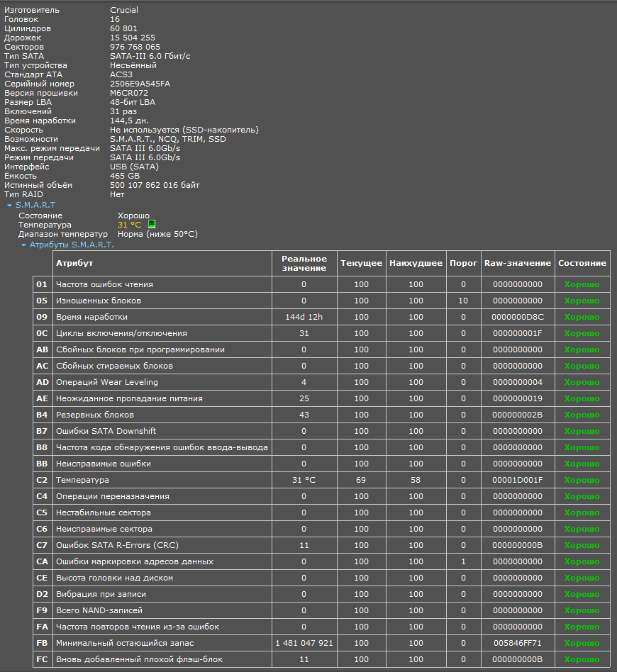Select the Резервных блоков row
The height and width of the screenshot is (672, 617).
321,415
